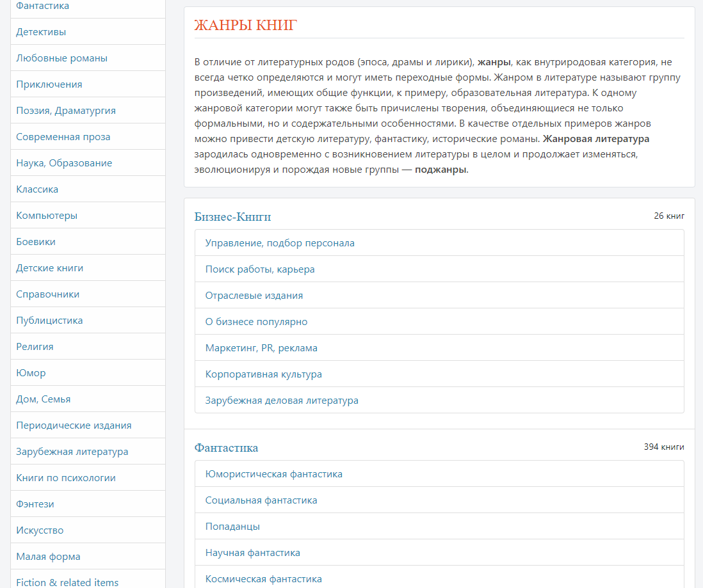Click the ЖАНРЫ КНИГ page heading
The width and height of the screenshot is (703, 588).
pos(246,25)
